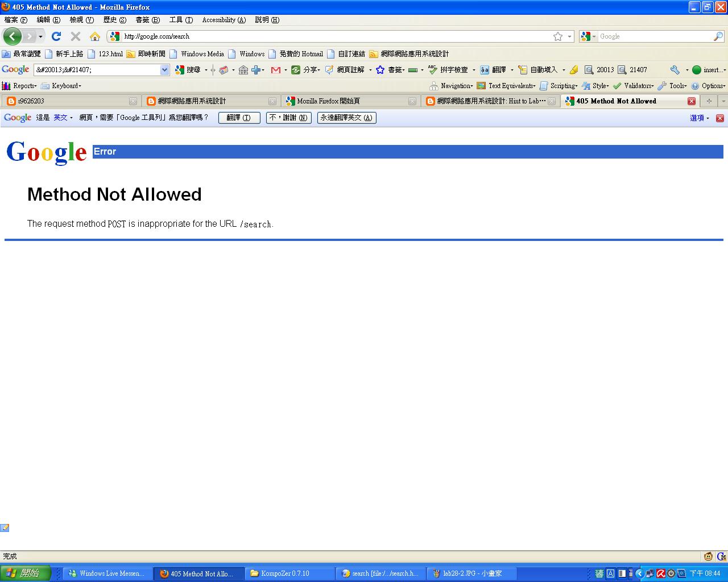Open the 編輯 (E) menu

point(48,20)
